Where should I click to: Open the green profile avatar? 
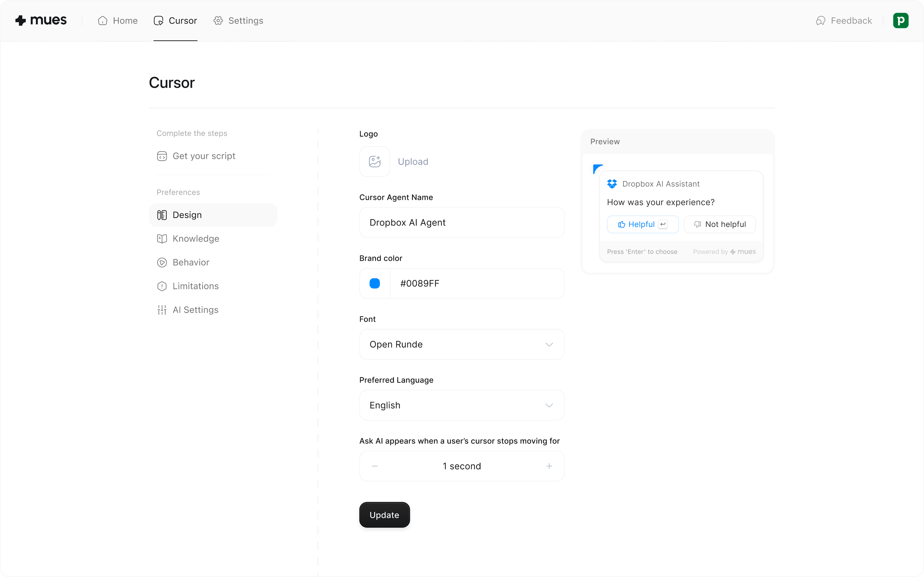pos(900,21)
